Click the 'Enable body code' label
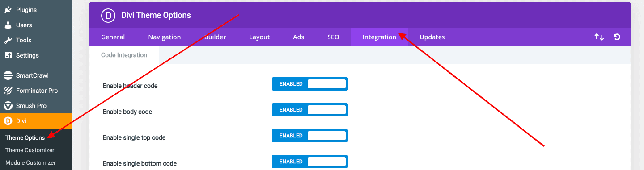Image resolution: width=644 pixels, height=170 pixels. [x=127, y=112]
